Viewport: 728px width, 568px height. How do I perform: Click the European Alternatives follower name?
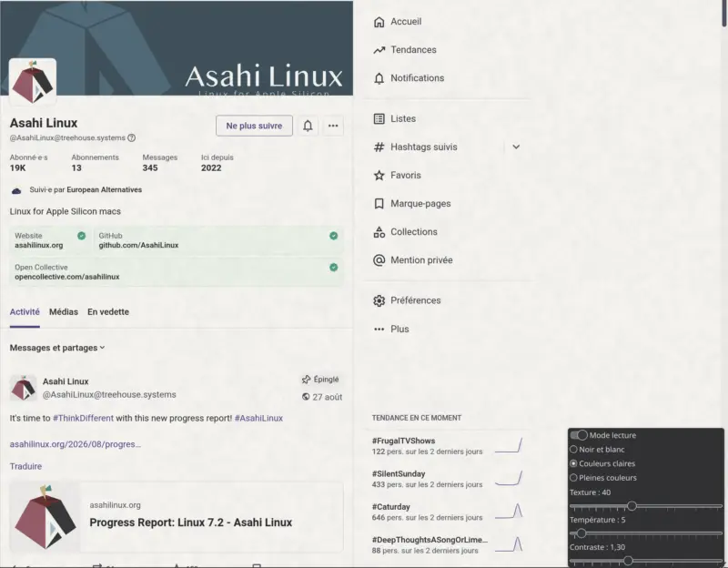(104, 190)
